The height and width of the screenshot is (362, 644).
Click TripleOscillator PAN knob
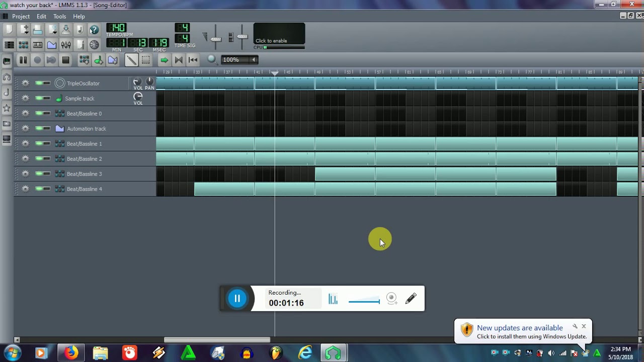149,81
